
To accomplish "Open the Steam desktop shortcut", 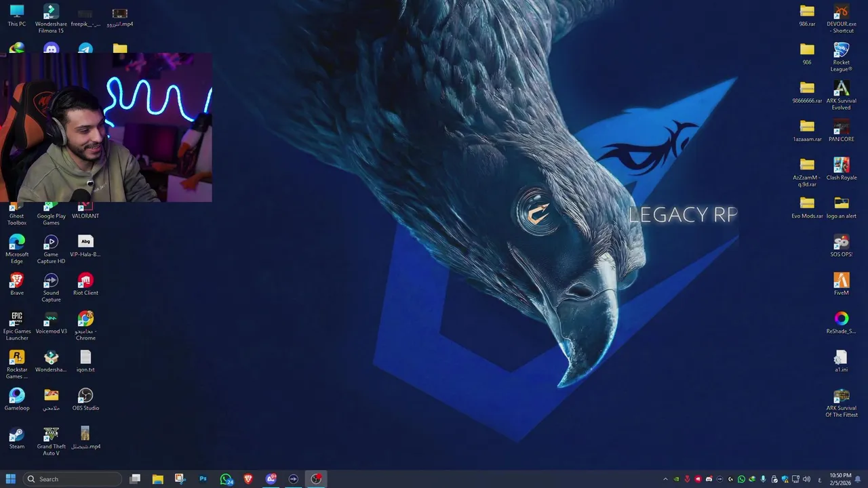I will [17, 438].
